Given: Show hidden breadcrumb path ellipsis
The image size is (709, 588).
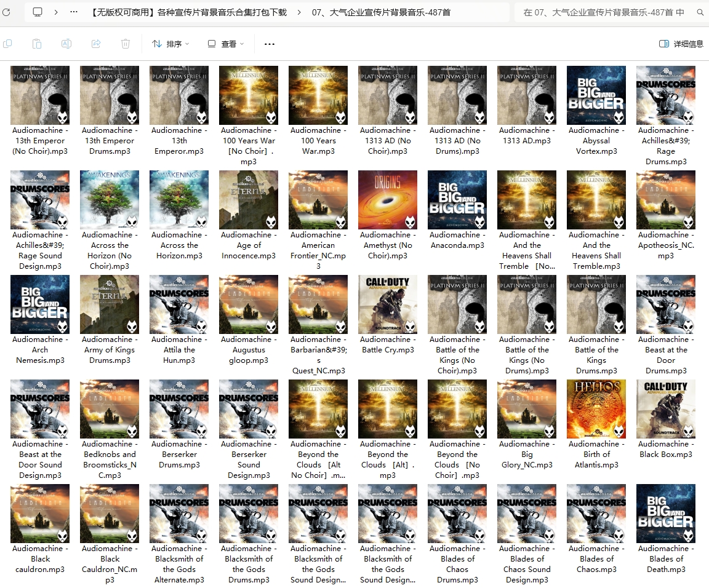Looking at the screenshot, I should pos(74,12).
